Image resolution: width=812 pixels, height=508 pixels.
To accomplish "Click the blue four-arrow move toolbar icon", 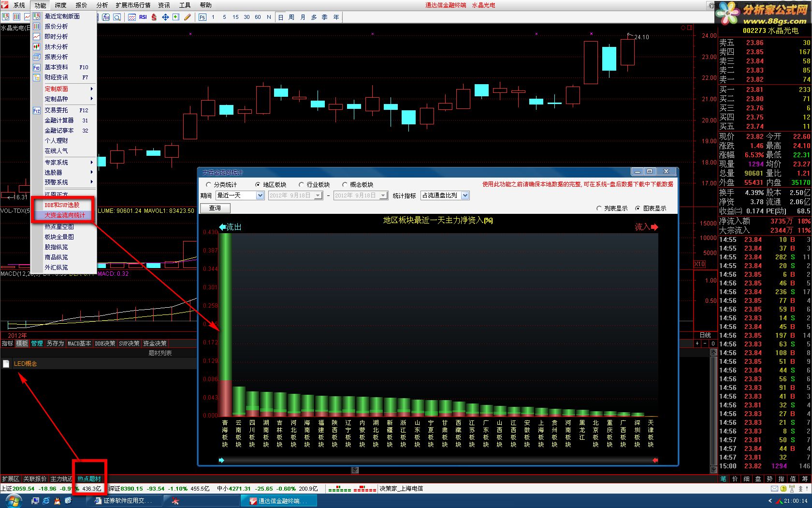I will pyautogui.click(x=165, y=17).
